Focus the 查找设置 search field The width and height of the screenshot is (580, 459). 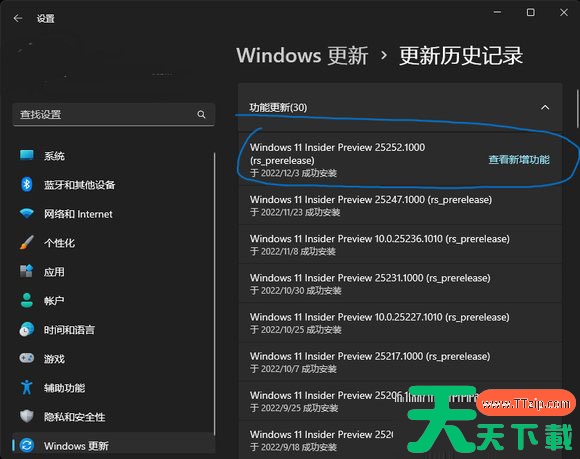pos(114,115)
